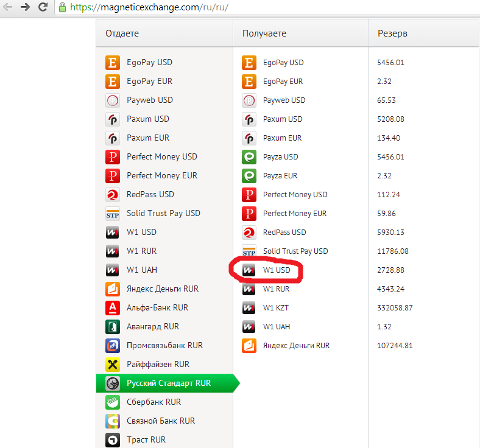The height and width of the screenshot is (448, 480).
Task: Click Paxum USD icon in Отдаете column
Action: (x=113, y=119)
